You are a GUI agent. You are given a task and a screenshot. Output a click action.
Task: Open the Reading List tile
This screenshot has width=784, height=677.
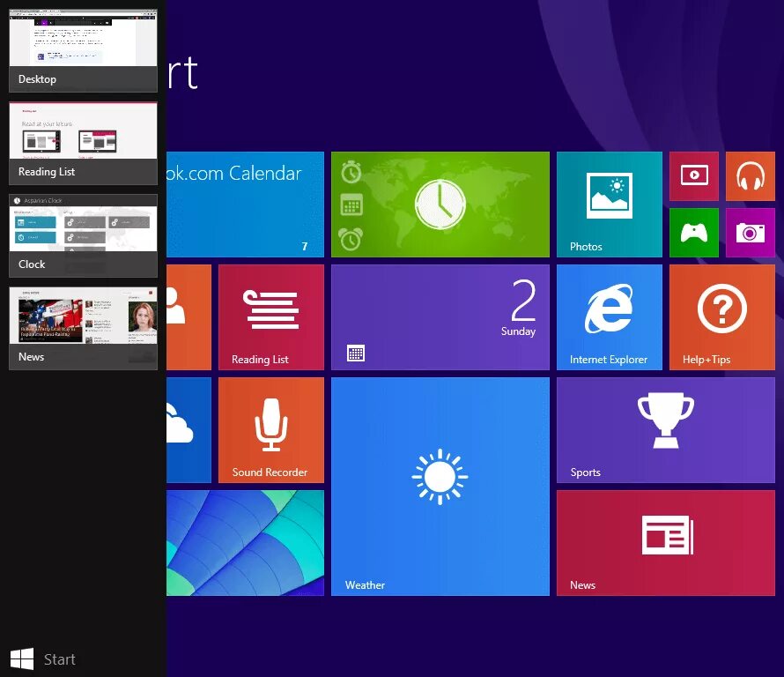(271, 317)
